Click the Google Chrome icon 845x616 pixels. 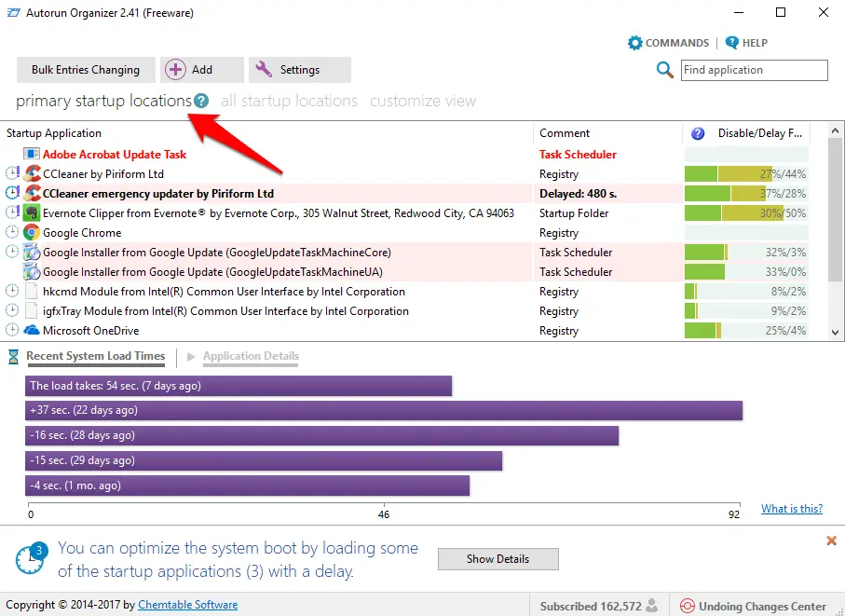pyautogui.click(x=32, y=232)
